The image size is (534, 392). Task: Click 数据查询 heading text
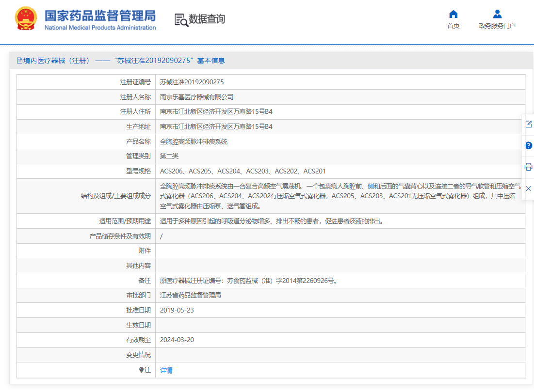coord(207,19)
